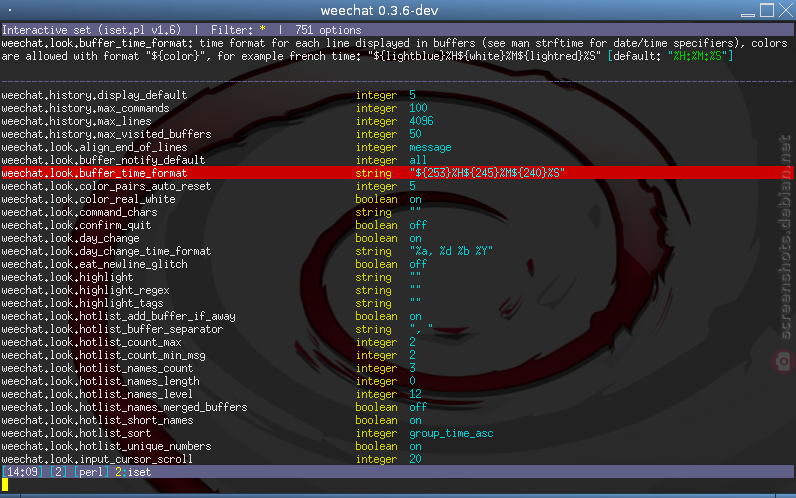
Task: Click the default value "%H:%M:%S" in help text
Action: [698, 56]
